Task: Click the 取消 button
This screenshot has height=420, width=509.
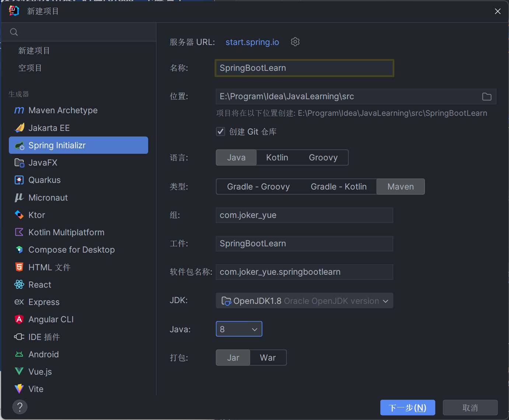Action: point(470,407)
